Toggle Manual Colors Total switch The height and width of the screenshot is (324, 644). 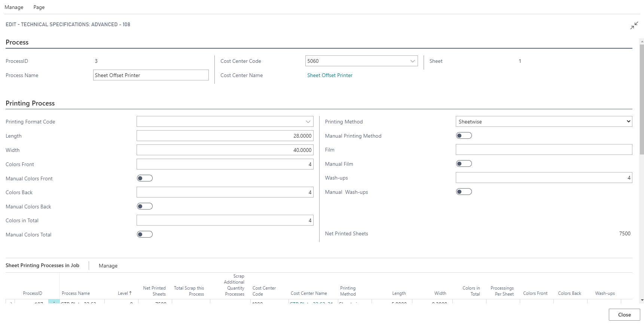[145, 235]
